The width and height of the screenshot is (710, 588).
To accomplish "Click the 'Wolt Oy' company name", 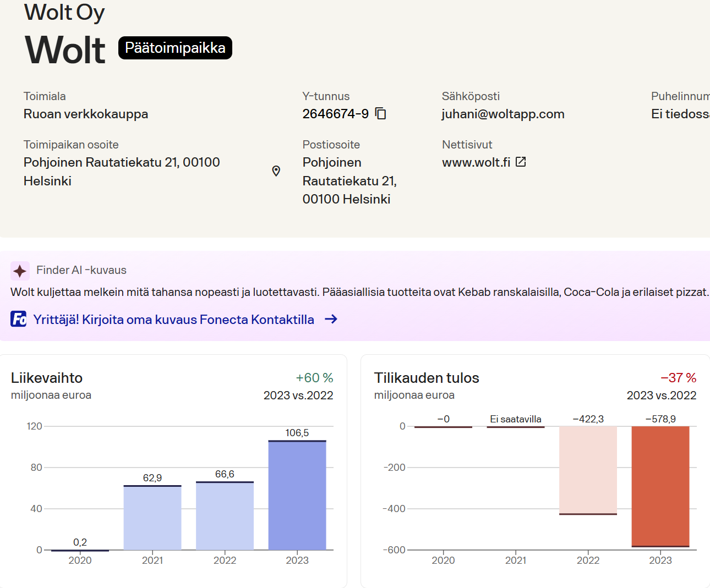I will [64, 12].
